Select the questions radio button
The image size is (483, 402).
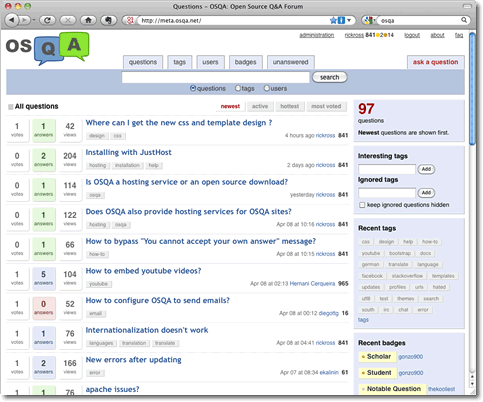193,88
